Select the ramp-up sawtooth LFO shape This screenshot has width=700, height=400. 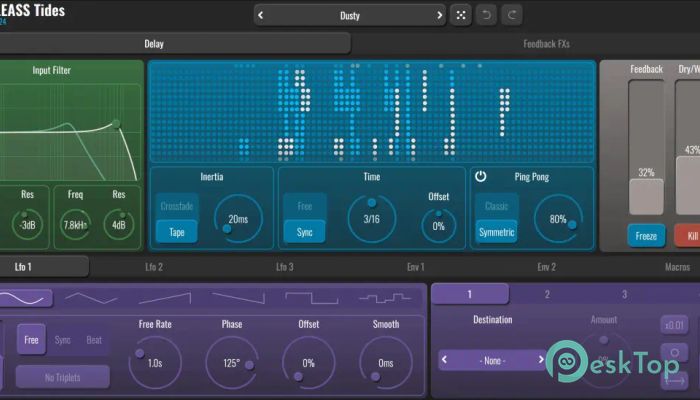(164, 298)
